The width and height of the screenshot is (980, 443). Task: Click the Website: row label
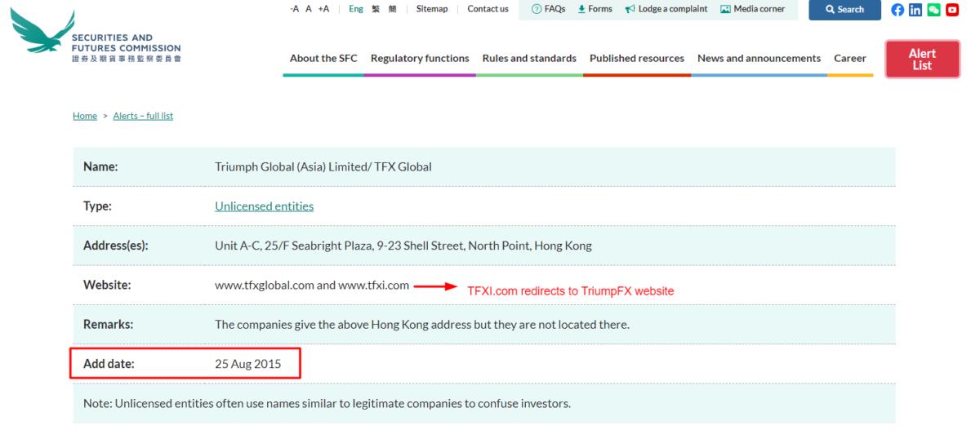click(107, 285)
